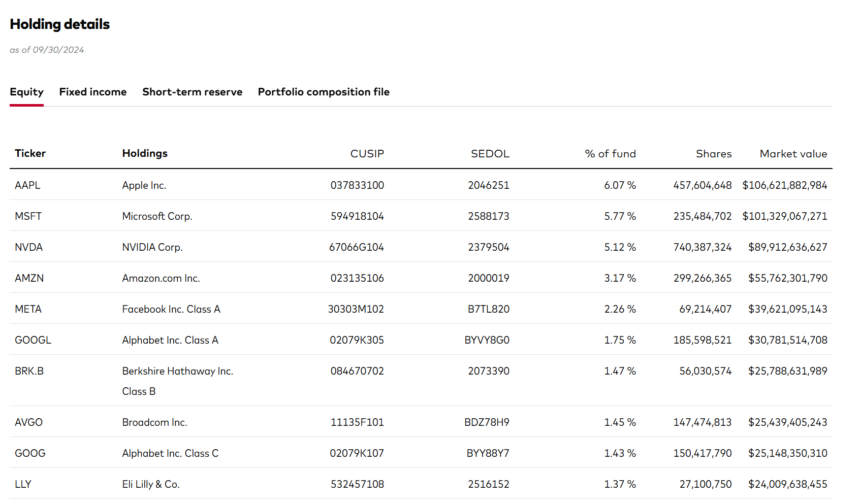Click the % of fund column header
The image size is (860, 504).
tap(610, 154)
